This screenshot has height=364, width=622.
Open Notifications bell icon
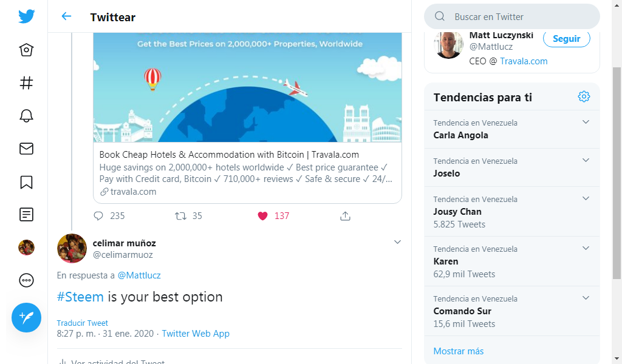26,116
